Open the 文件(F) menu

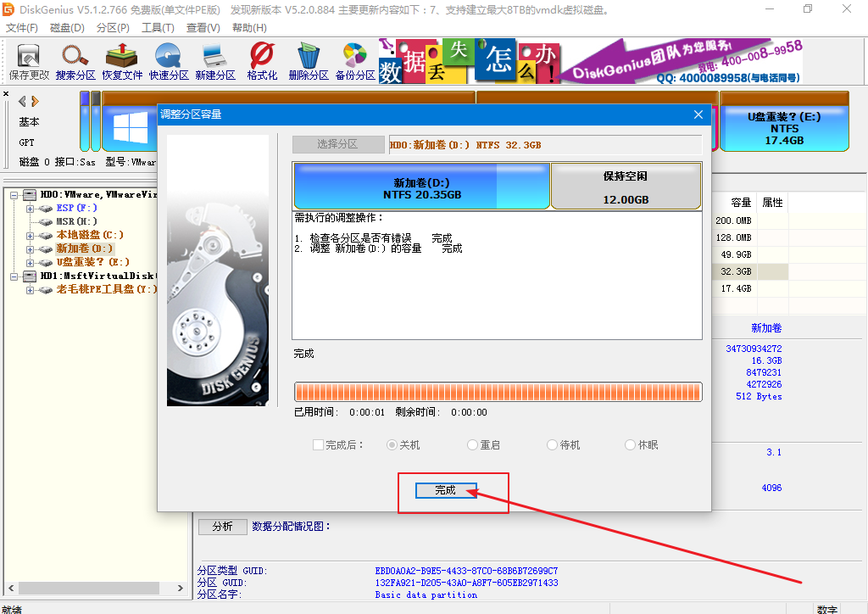21,28
